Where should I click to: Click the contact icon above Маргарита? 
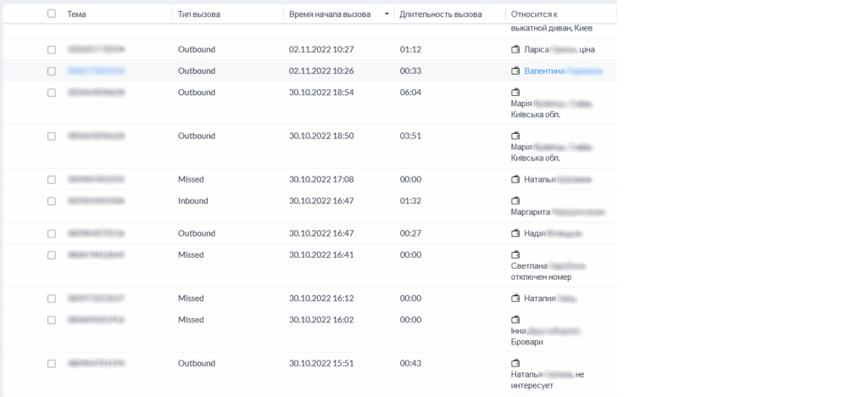(x=515, y=201)
